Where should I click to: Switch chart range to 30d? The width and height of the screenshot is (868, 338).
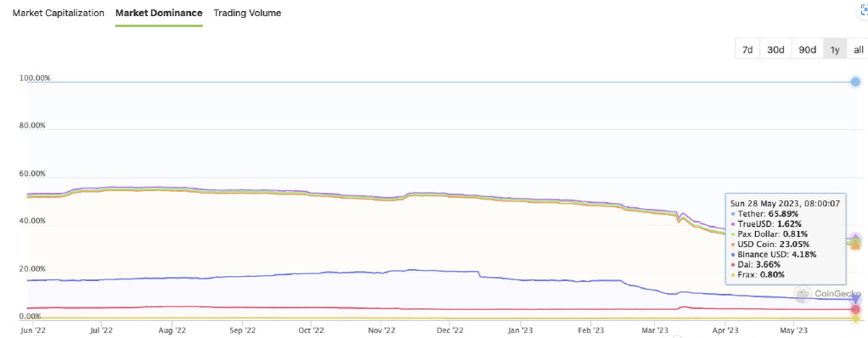click(775, 49)
